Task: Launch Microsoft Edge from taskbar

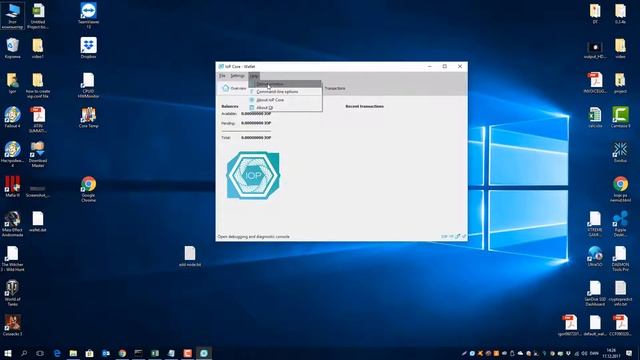Action: click(x=57, y=353)
